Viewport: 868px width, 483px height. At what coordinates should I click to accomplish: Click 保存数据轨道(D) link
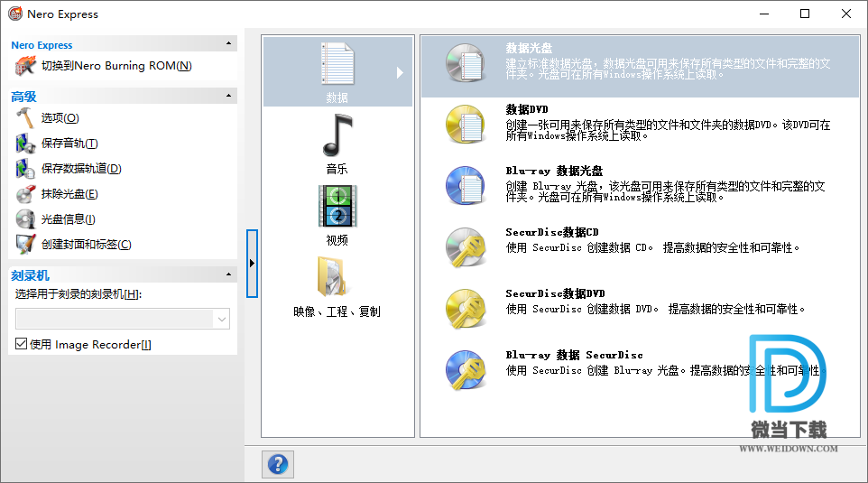click(81, 169)
